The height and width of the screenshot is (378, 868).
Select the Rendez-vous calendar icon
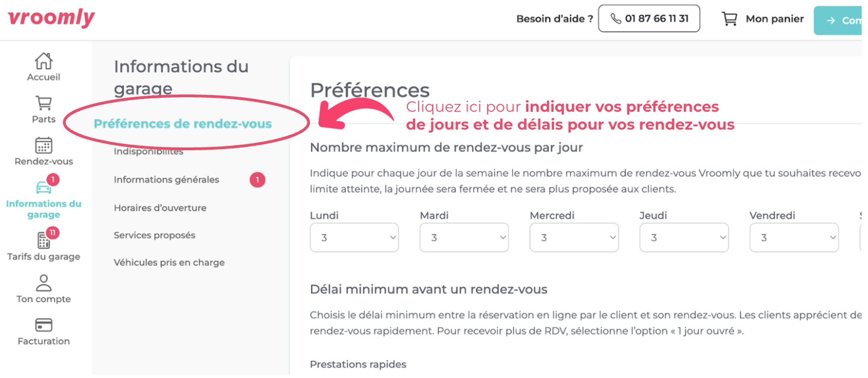pyautogui.click(x=43, y=145)
